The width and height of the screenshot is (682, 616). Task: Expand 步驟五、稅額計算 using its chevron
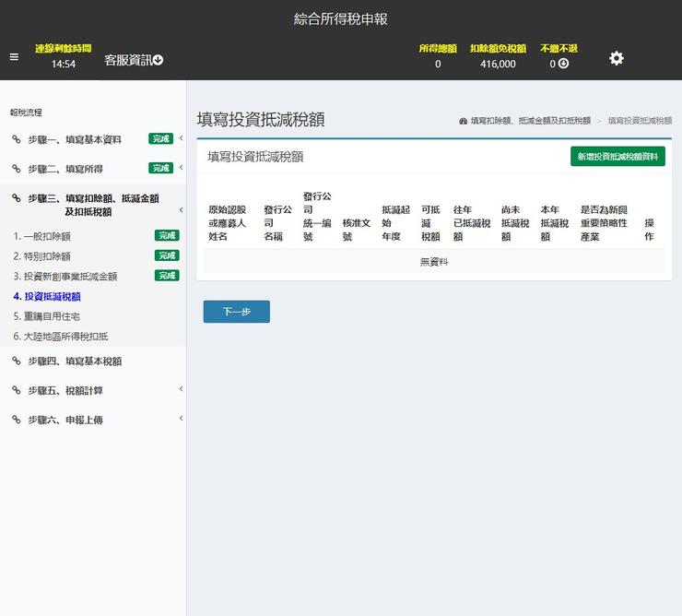[181, 389]
